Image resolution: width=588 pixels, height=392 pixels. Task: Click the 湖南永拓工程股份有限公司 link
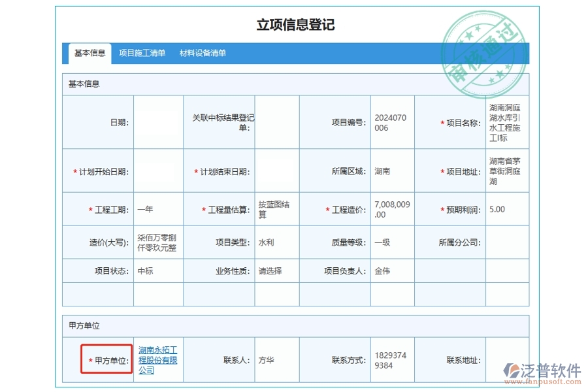158,360
